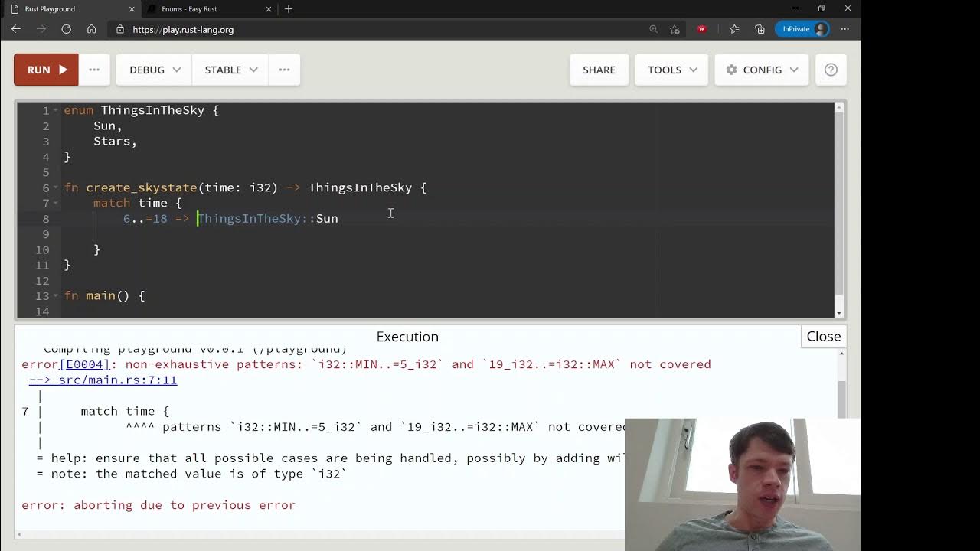The height and width of the screenshot is (551, 980).
Task: Click the 'Sun,' variant on line 2
Action: tap(108, 126)
